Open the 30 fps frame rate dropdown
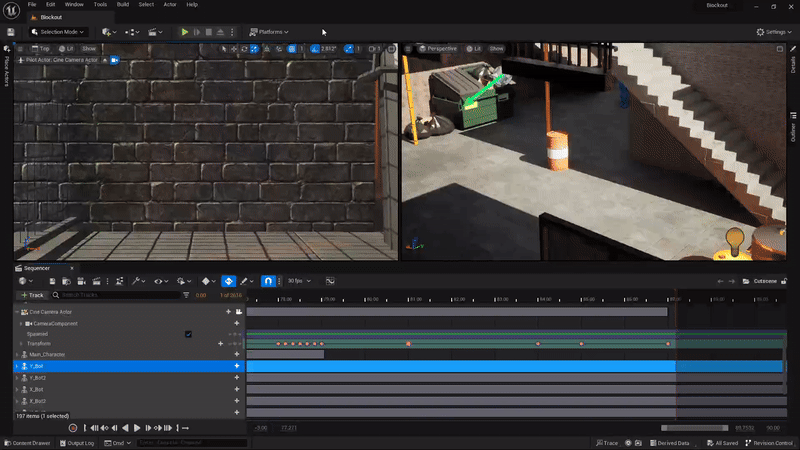 299,282
